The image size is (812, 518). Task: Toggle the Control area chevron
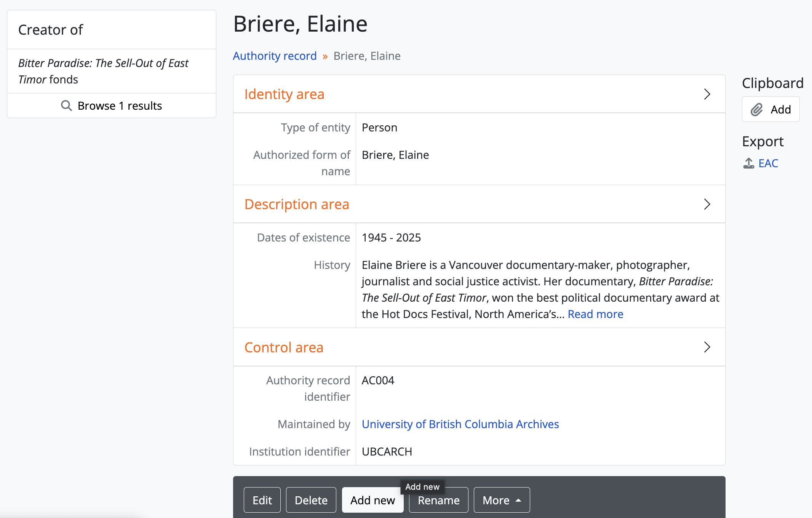[707, 347]
